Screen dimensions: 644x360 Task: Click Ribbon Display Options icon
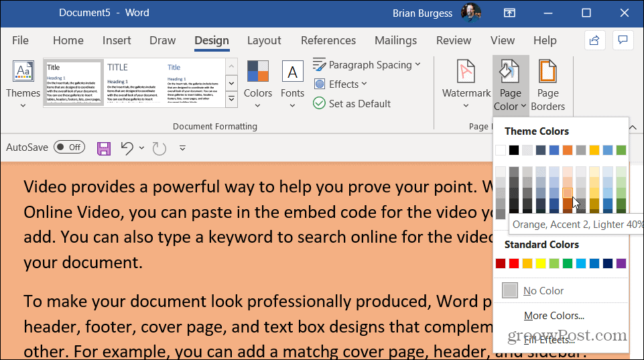pyautogui.click(x=509, y=13)
